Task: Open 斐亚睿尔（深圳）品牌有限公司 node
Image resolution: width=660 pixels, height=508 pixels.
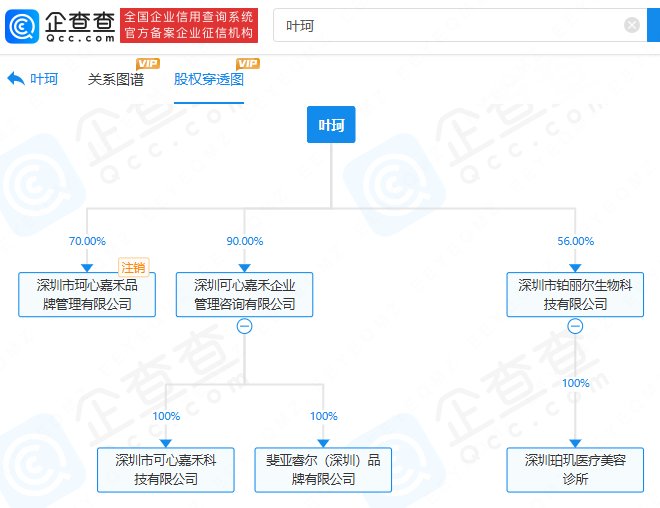Action: pyautogui.click(x=323, y=470)
